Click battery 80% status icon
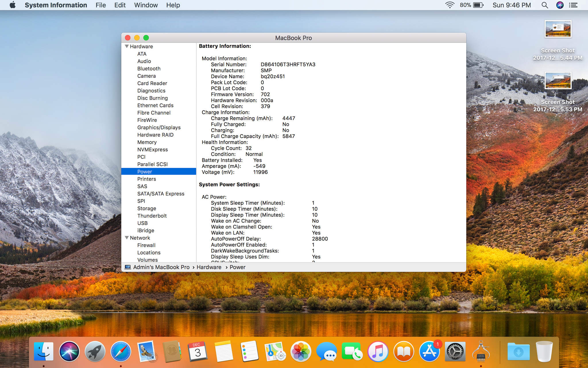The height and width of the screenshot is (368, 588). (x=472, y=5)
